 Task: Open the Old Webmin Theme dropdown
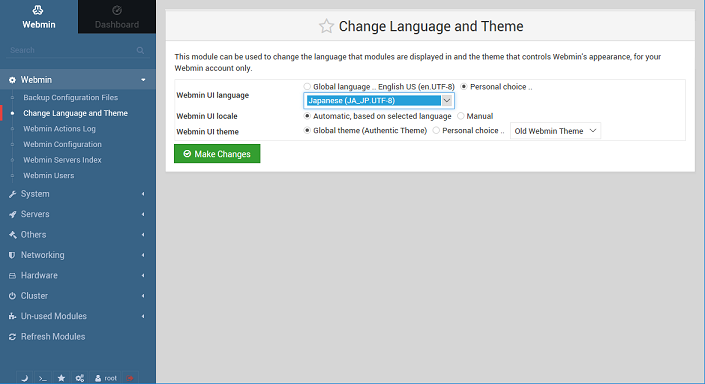click(x=555, y=131)
